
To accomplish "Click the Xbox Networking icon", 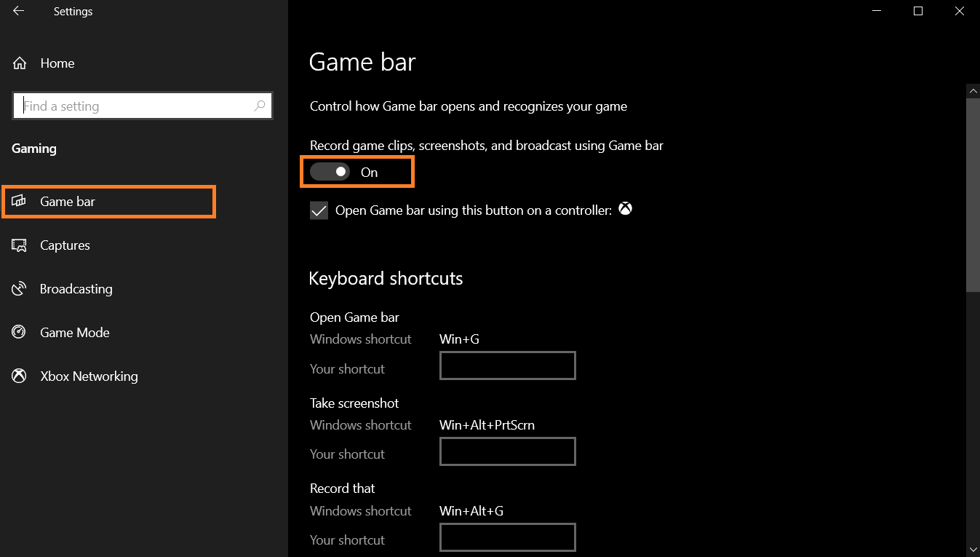I will coord(19,376).
